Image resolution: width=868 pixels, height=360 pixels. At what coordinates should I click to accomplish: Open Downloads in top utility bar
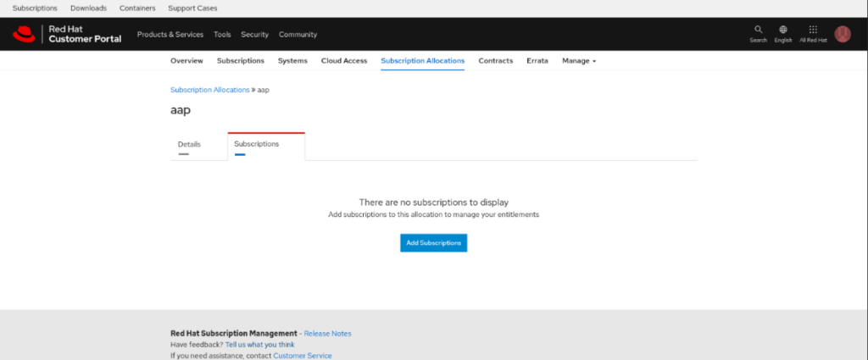(x=88, y=8)
